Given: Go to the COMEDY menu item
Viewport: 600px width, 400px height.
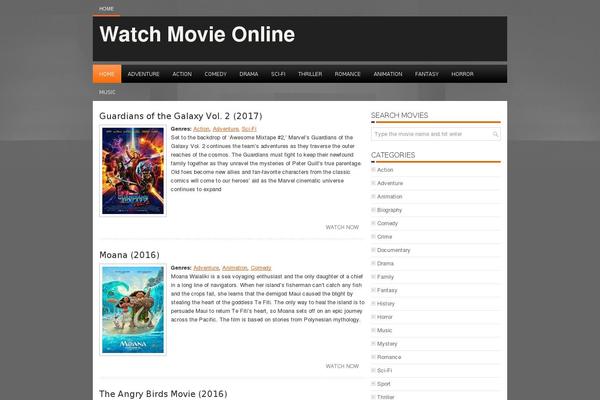Looking at the screenshot, I should click(215, 74).
